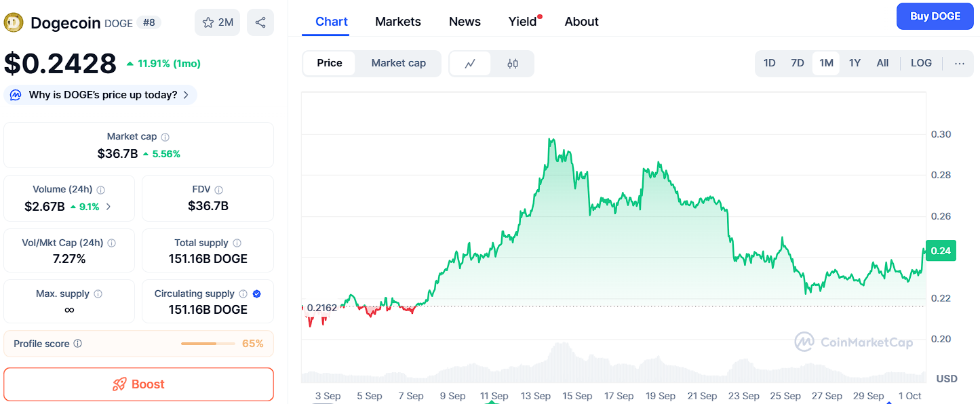Open the Markets tab
980x404 pixels.
[x=398, y=22]
